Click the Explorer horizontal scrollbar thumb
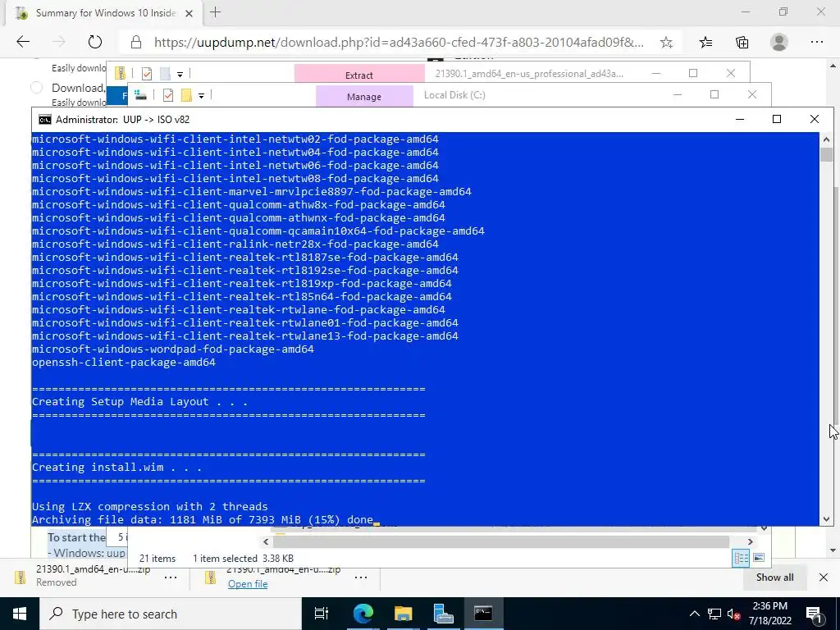The width and height of the screenshot is (840, 630). point(503,541)
